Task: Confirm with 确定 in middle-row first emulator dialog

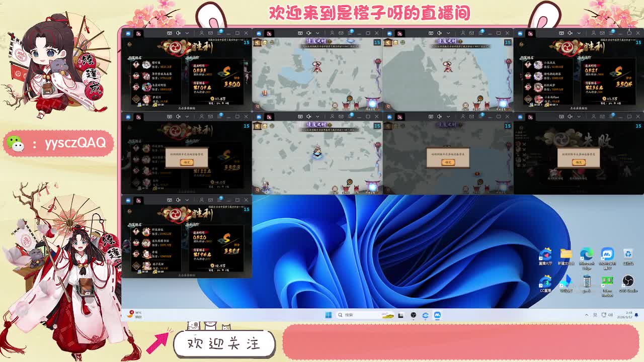Action: coord(187,162)
